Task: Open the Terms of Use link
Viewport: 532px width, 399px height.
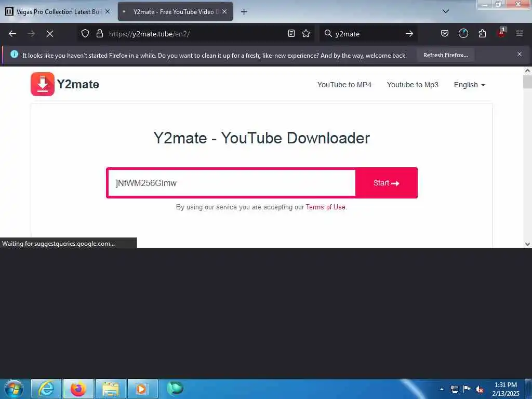Action: pyautogui.click(x=325, y=207)
